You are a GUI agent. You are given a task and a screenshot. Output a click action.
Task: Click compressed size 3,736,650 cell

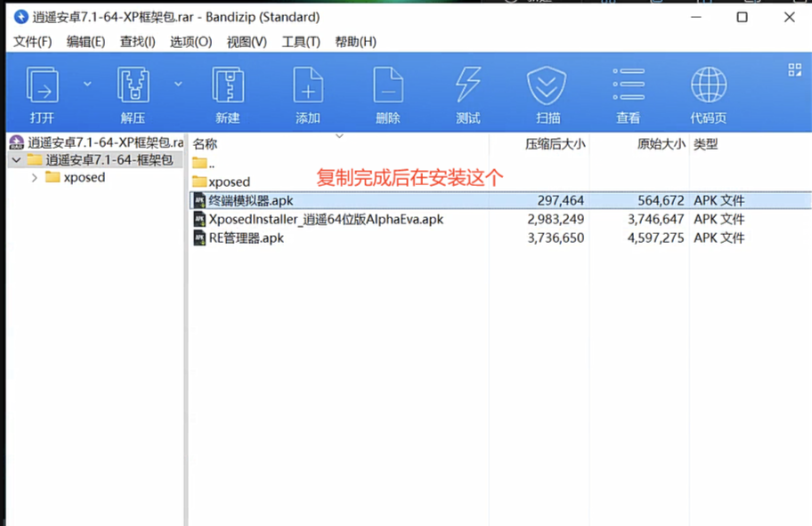coord(556,238)
